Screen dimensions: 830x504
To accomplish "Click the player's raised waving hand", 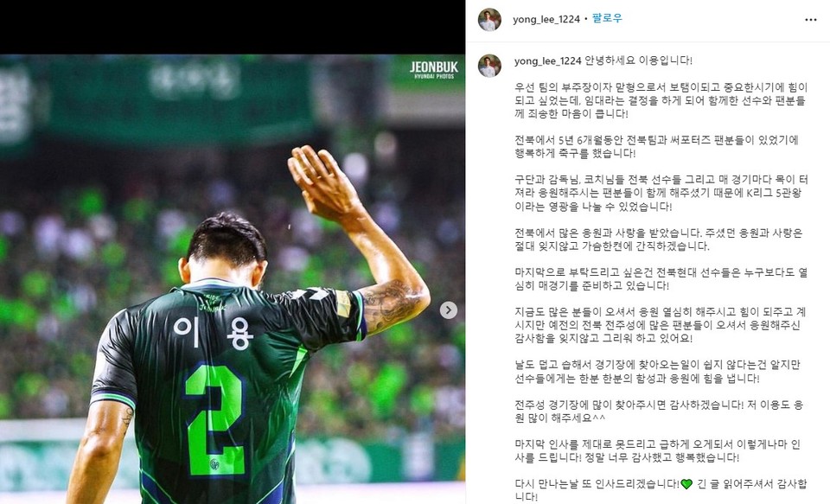I will pyautogui.click(x=322, y=182).
